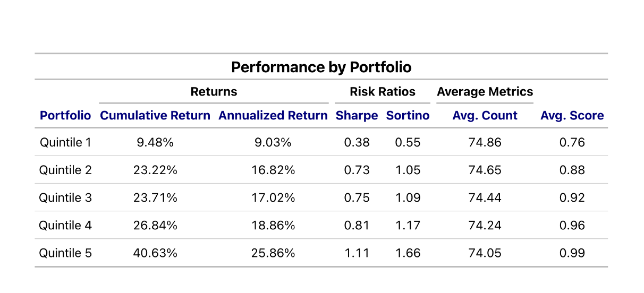Select the Annualized Return column header
The image size is (644, 293).
pyautogui.click(x=273, y=116)
